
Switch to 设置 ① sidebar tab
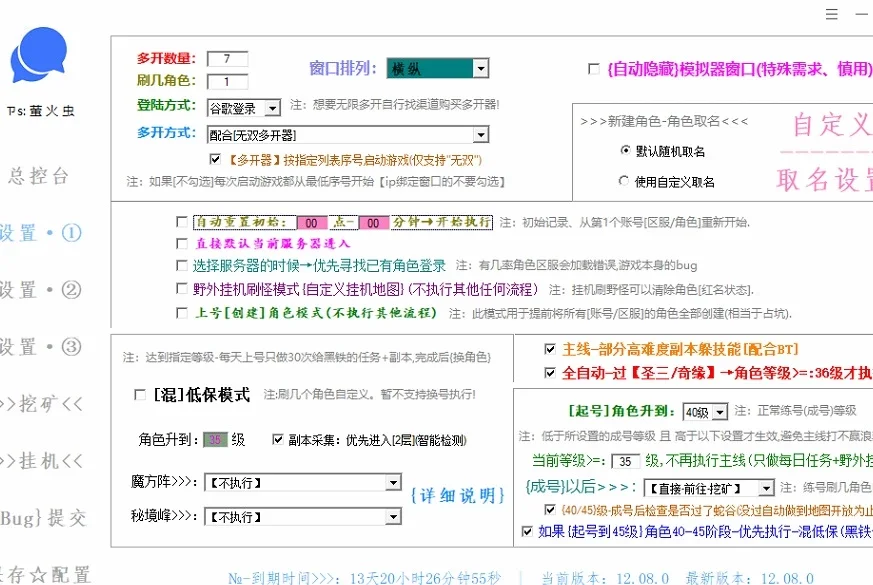click(40, 233)
